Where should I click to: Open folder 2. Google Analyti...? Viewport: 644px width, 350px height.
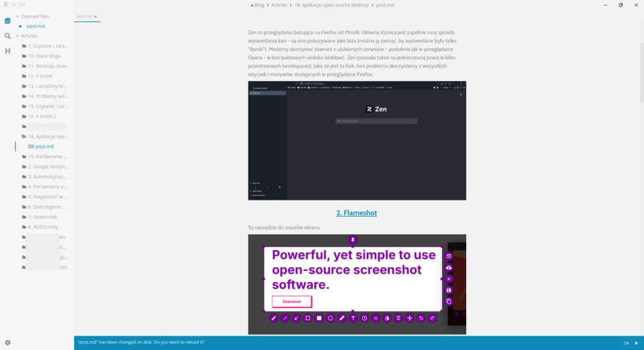[x=48, y=167]
